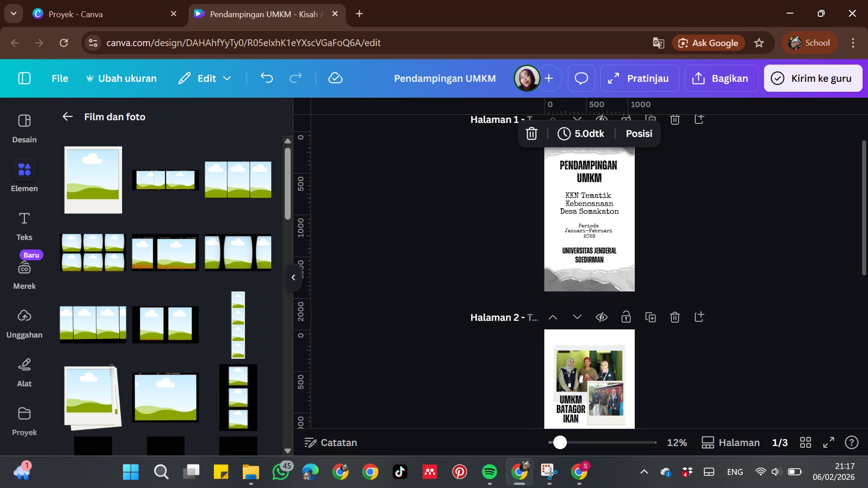Open the comments chat icon
This screenshot has width=868, height=488.
(581, 78)
